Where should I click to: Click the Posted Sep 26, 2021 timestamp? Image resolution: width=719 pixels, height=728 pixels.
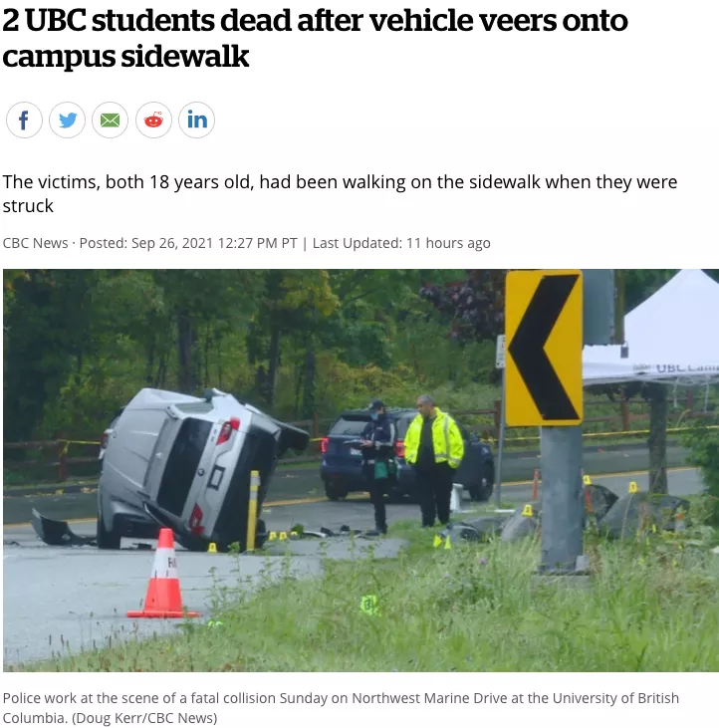coord(188,243)
